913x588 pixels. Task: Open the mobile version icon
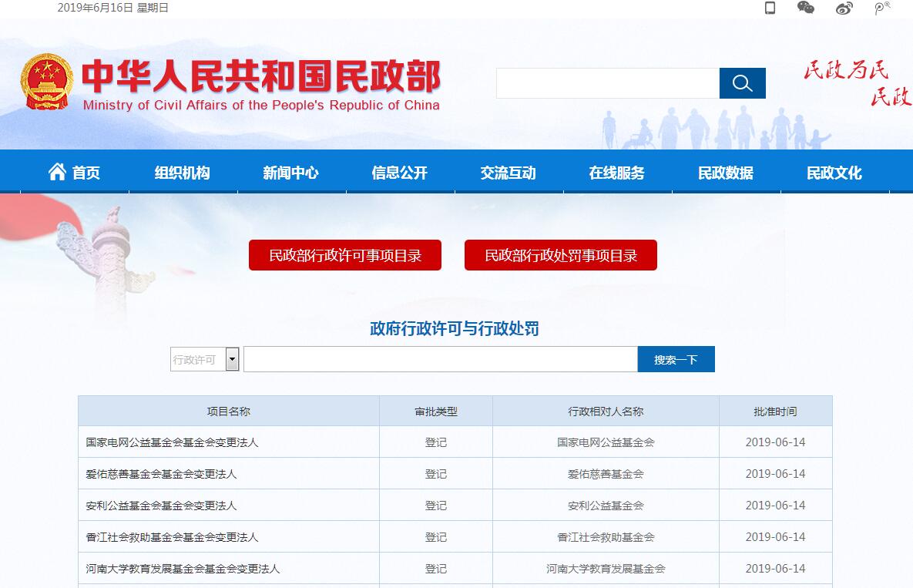click(770, 8)
